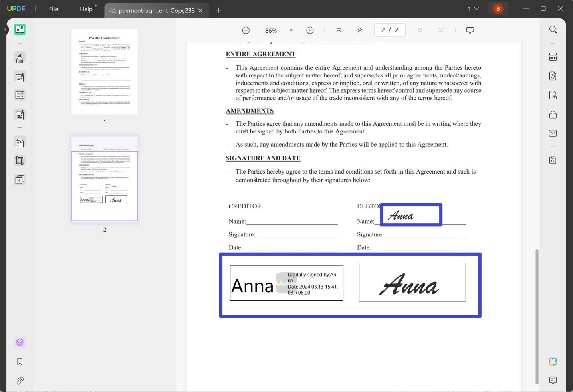This screenshot has height=392, width=573.
Task: Open the bookmarks panel
Action: point(20,361)
